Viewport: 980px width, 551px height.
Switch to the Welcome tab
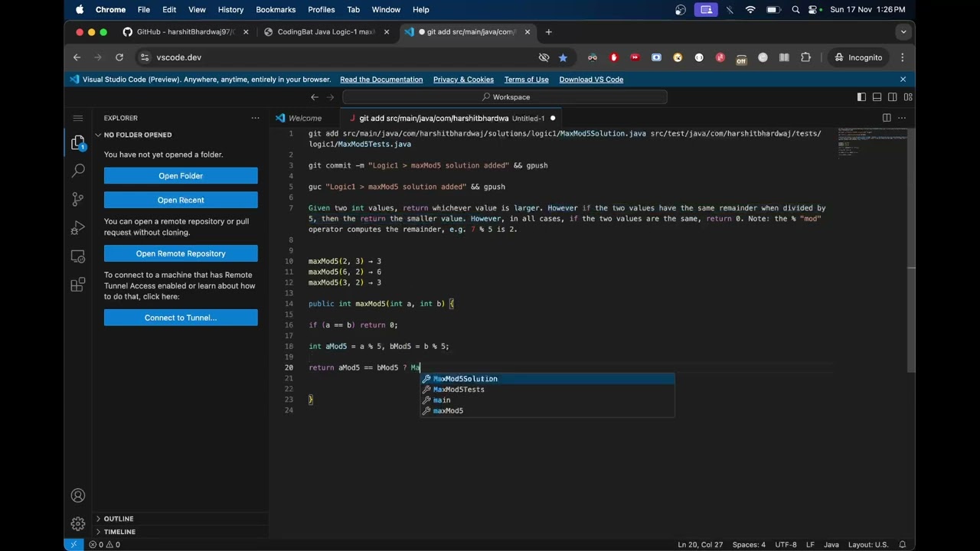(x=305, y=118)
